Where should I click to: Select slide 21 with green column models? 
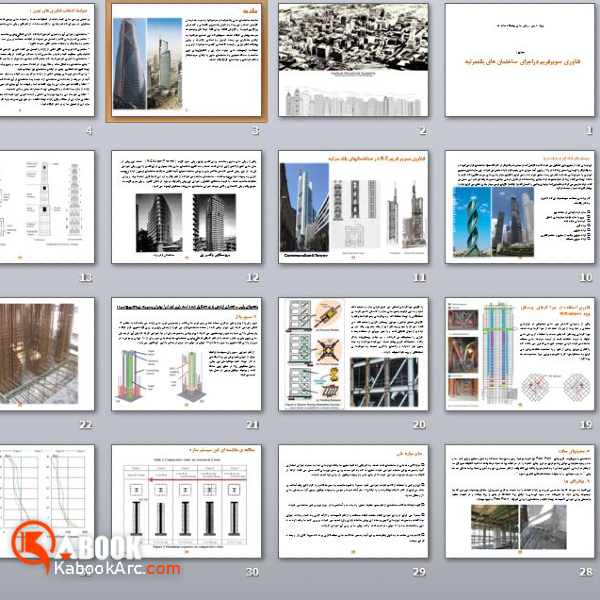(x=186, y=354)
